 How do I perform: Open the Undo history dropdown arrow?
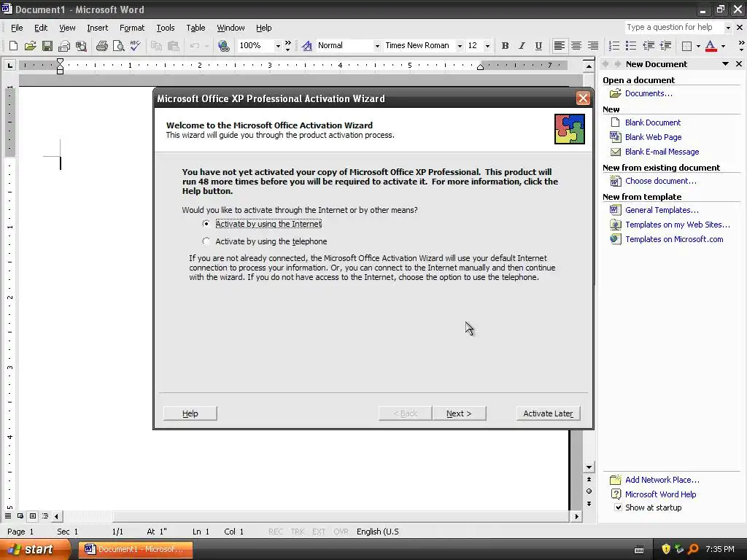click(206, 46)
